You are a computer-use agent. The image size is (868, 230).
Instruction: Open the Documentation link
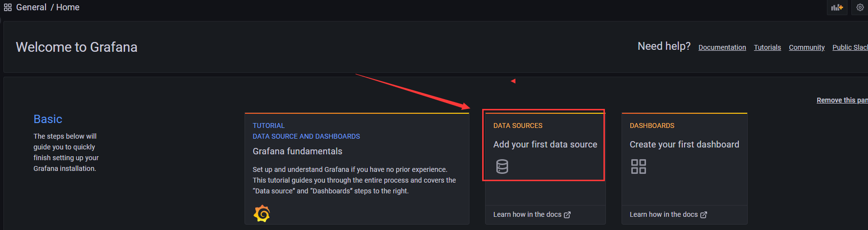click(x=722, y=47)
